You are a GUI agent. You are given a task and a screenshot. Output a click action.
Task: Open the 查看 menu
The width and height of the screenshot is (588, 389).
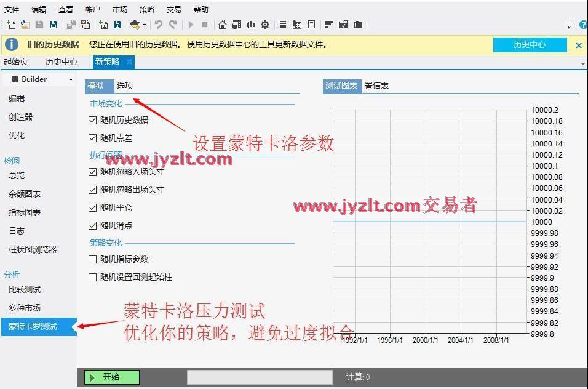coord(66,9)
